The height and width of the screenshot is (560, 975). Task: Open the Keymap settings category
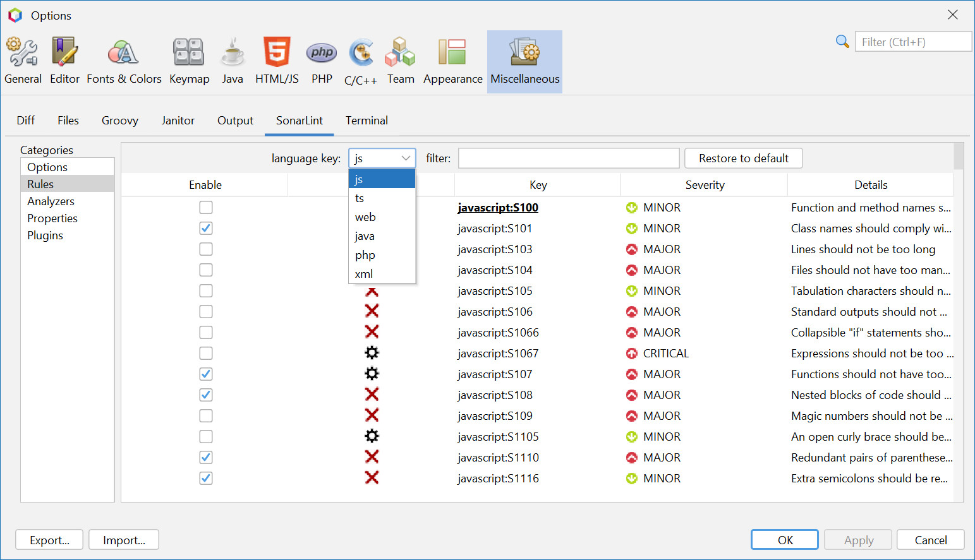189,61
